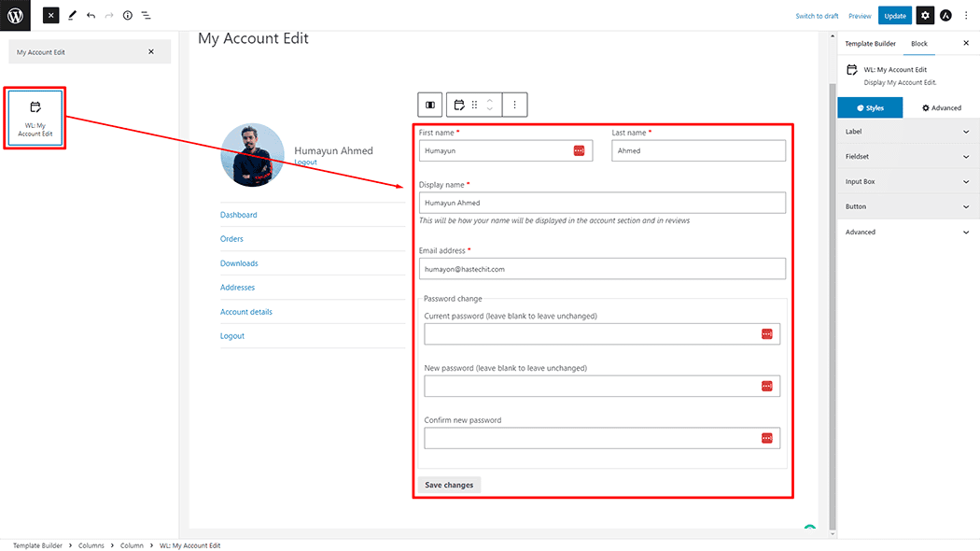
Task: Open the editor Settings gear
Action: pyautogui.click(x=924, y=15)
